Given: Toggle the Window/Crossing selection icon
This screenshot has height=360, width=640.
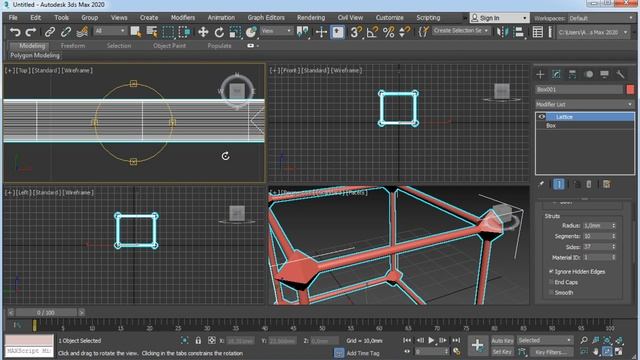Looking at the screenshot, I should click(184, 32).
